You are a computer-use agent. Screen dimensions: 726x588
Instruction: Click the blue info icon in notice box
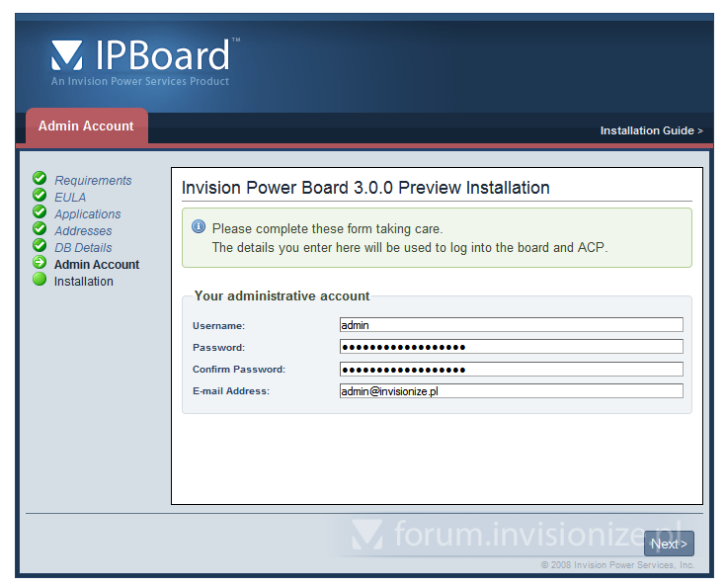coord(199,227)
